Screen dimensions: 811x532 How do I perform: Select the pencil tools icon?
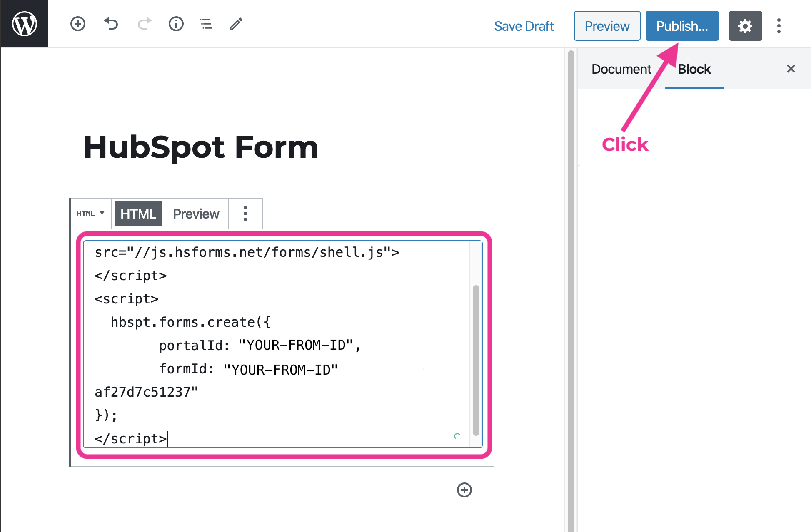tap(236, 24)
